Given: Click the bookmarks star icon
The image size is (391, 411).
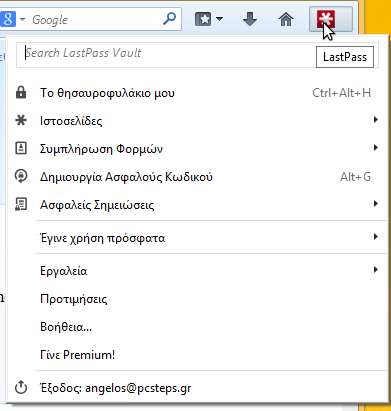Looking at the screenshot, I should coord(203,19).
